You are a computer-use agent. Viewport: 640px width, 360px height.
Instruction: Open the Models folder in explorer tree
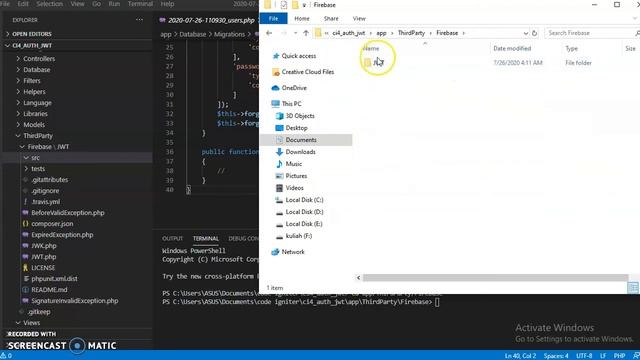pos(34,125)
